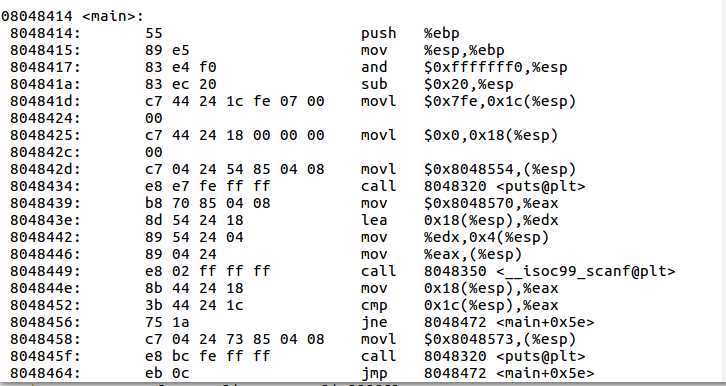
Task: Select the movl $0x8048573,(%esp) instruction
Action: pos(469,340)
